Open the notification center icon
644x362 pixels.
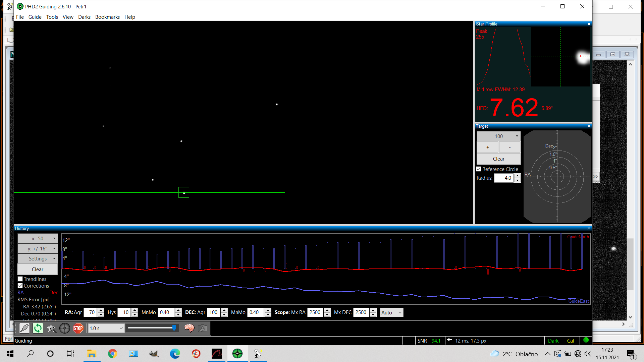631,354
